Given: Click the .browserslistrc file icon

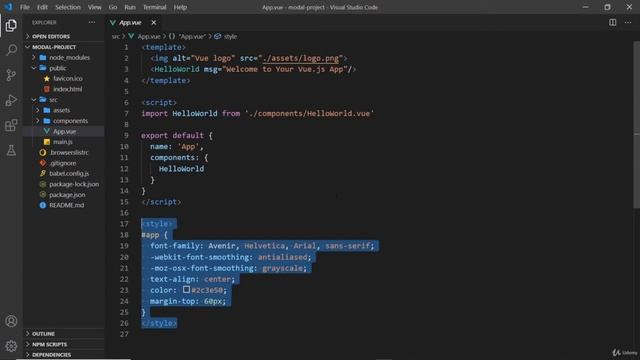Looking at the screenshot, I should tap(43, 152).
